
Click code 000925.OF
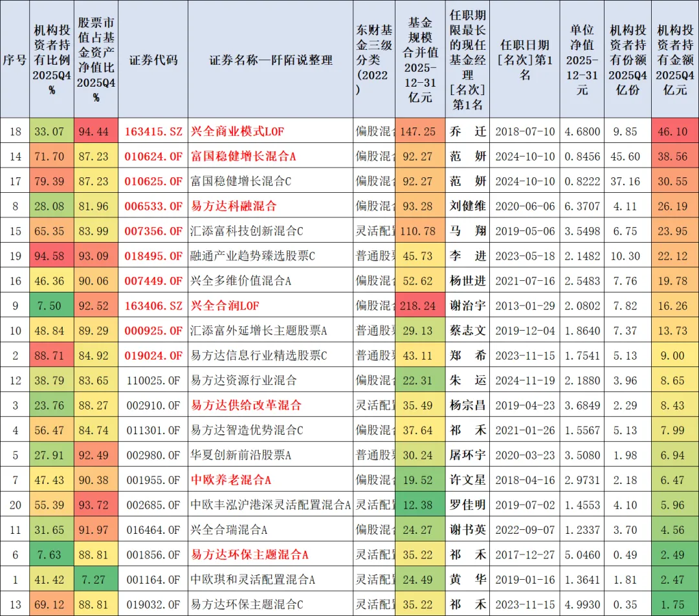coord(153,331)
